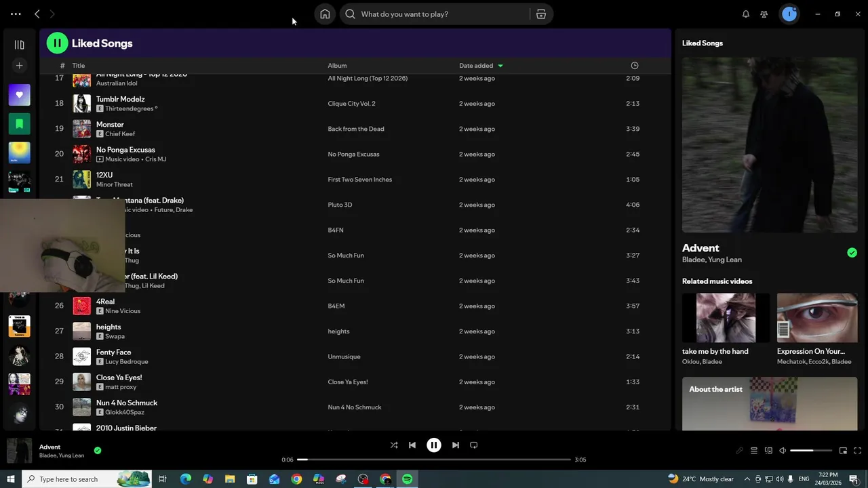Open the Spotify three-dots menu
The width and height of the screenshot is (868, 488).
[x=16, y=14]
